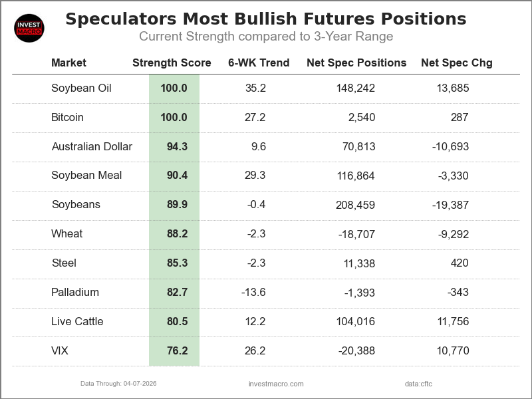Select the Live Cattle market label

(77, 322)
